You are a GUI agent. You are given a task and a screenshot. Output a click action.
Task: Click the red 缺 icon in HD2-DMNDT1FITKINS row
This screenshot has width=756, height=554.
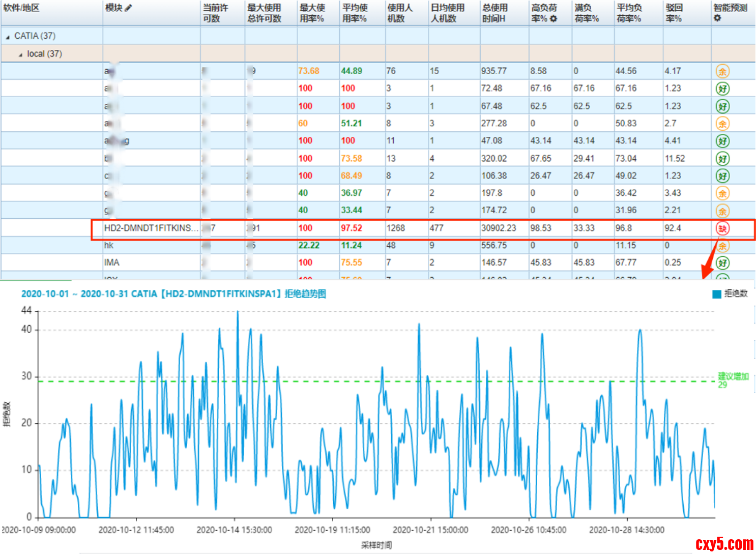coord(722,228)
